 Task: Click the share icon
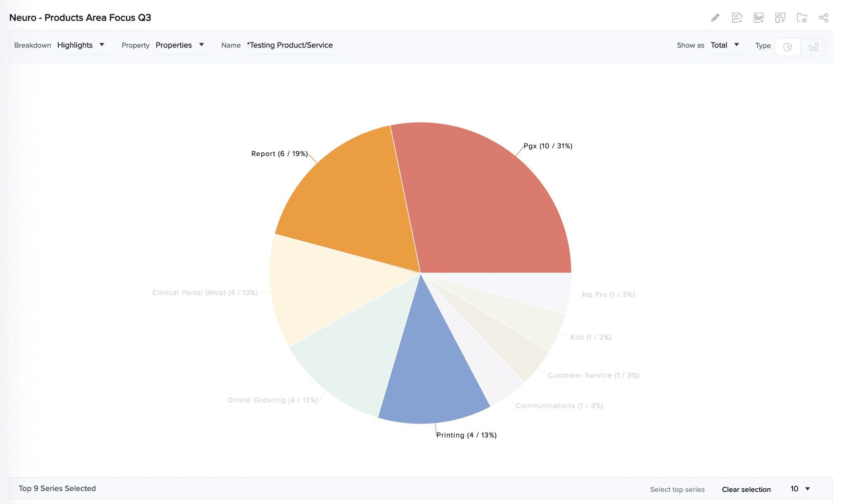823,18
